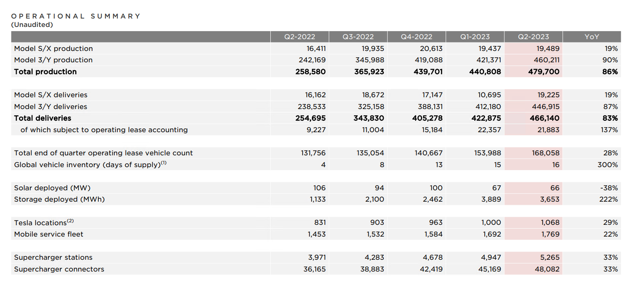Image resolution: width=644 pixels, height=301 pixels.
Task: Select Total deliveries value 466,140
Action: coord(545,118)
